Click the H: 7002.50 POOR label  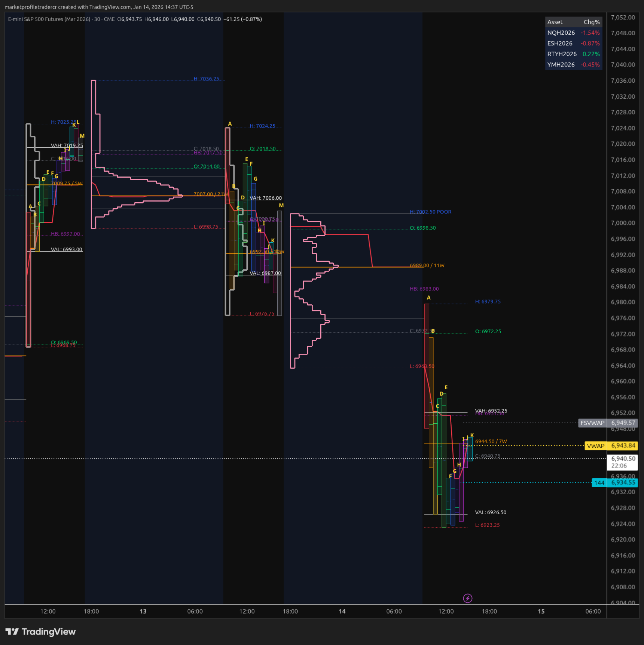[430, 212]
